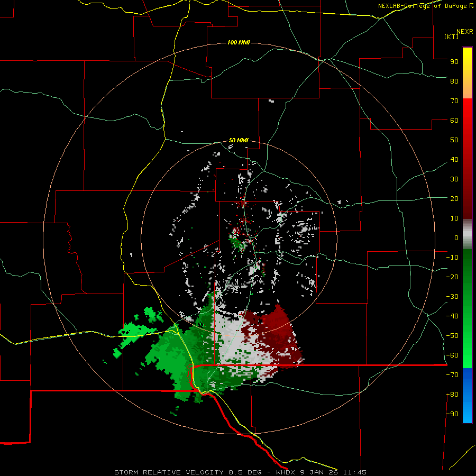Select the 10 value on the velocity scale
The image size is (476, 476).
(x=454, y=218)
